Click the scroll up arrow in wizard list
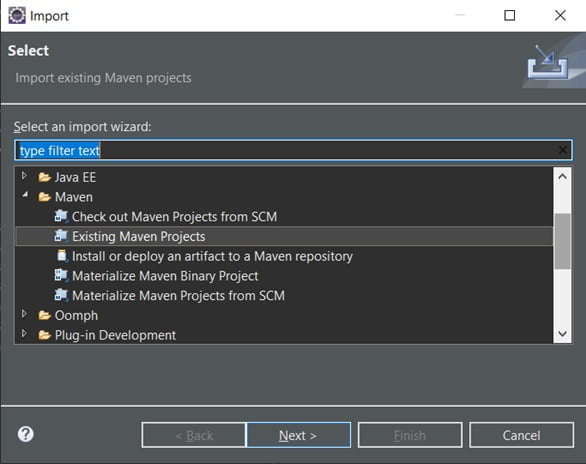The image size is (586, 464). tap(562, 176)
